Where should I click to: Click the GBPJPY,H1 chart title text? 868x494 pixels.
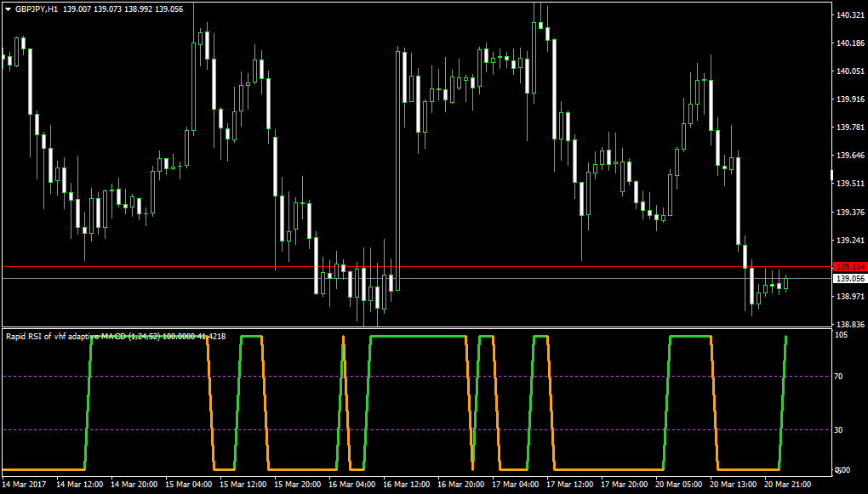pos(36,9)
